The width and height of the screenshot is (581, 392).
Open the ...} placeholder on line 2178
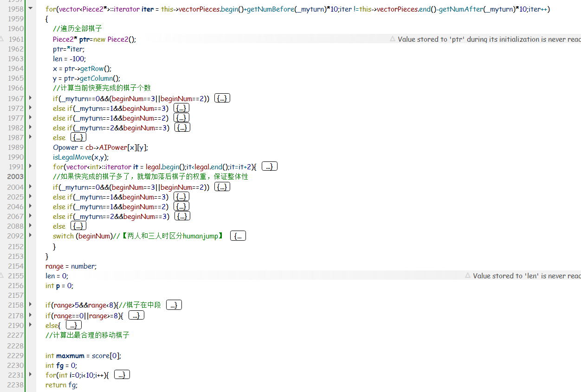click(x=136, y=315)
